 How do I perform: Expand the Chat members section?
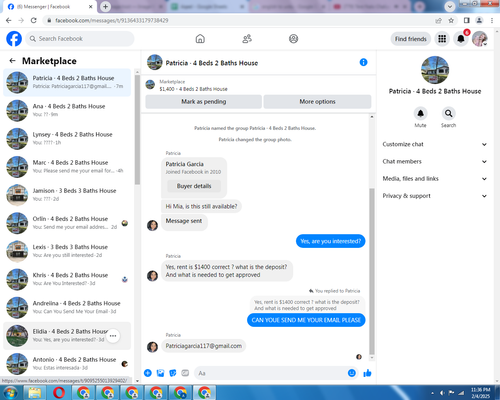pos(435,161)
